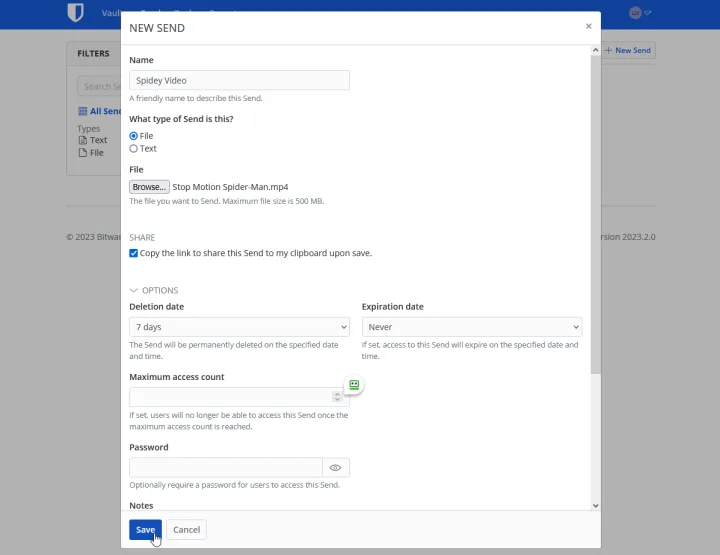720x555 pixels.
Task: Click the Text type filter icon
Action: tap(83, 140)
